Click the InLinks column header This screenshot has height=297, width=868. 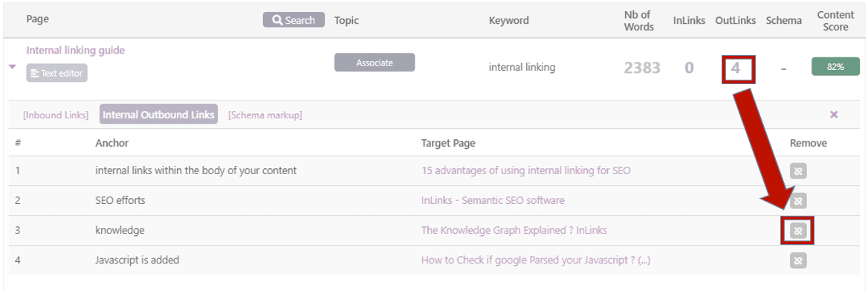click(x=689, y=21)
